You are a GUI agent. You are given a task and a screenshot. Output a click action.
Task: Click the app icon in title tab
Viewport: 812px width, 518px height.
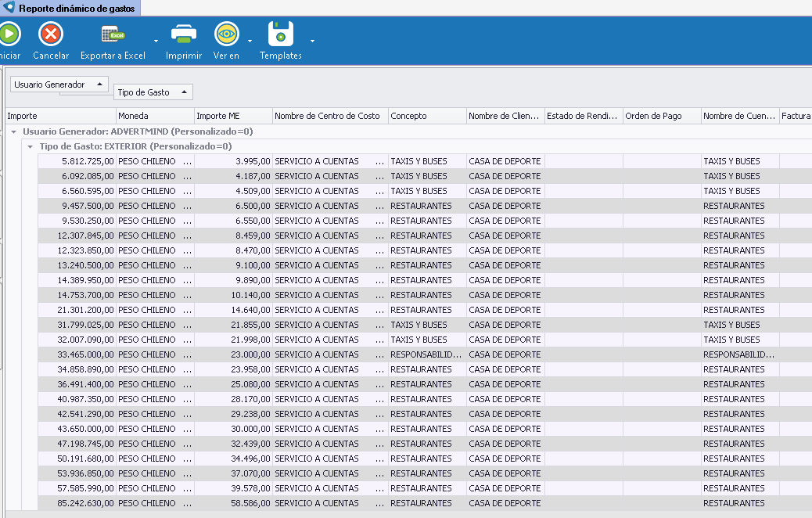[x=9, y=8]
